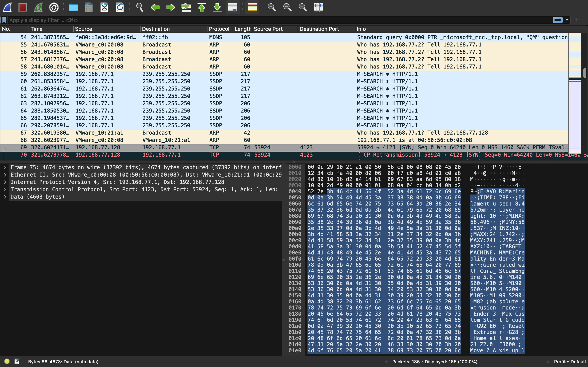Click the resize columns icon
This screenshot has height=367, width=588.
[x=318, y=7]
